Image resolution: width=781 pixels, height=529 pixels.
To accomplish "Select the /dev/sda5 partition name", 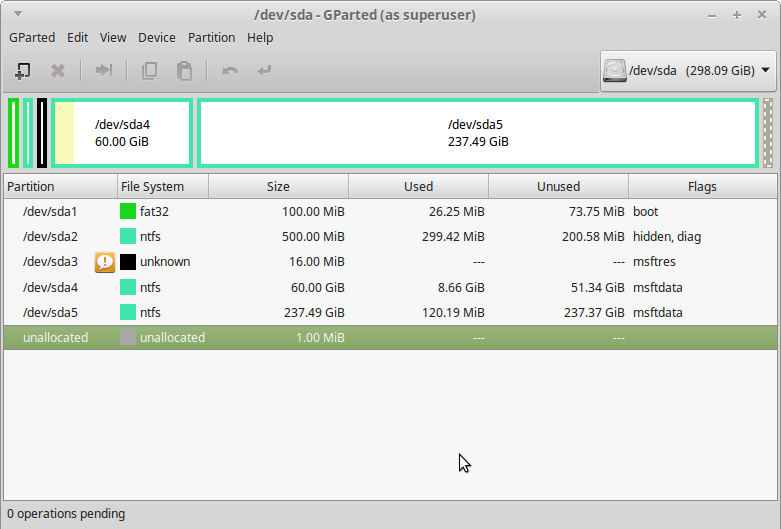I will (x=50, y=312).
